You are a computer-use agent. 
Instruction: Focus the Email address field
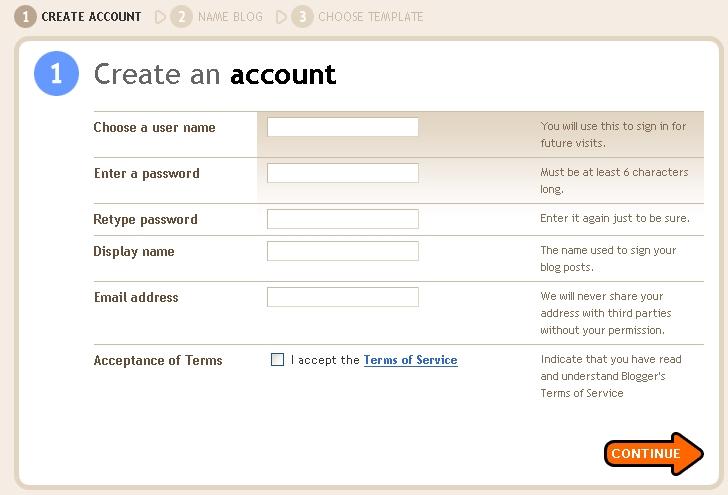(x=343, y=297)
